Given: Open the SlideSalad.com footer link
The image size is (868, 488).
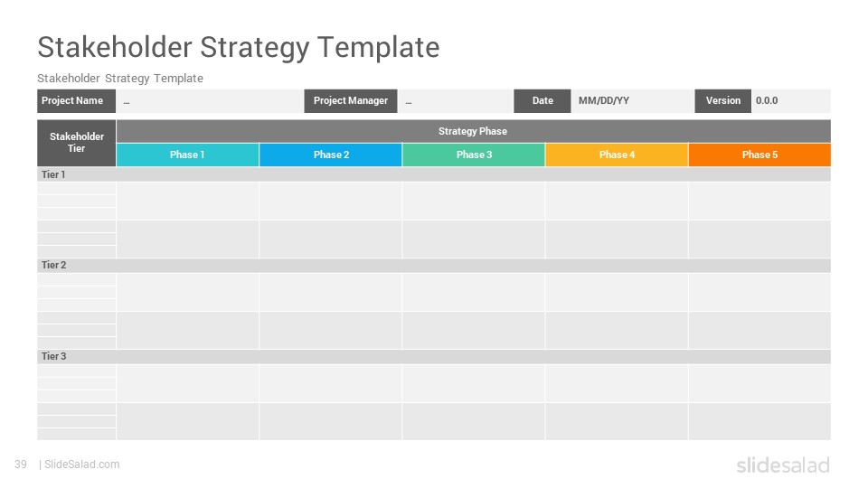Looking at the screenshot, I should point(82,465).
